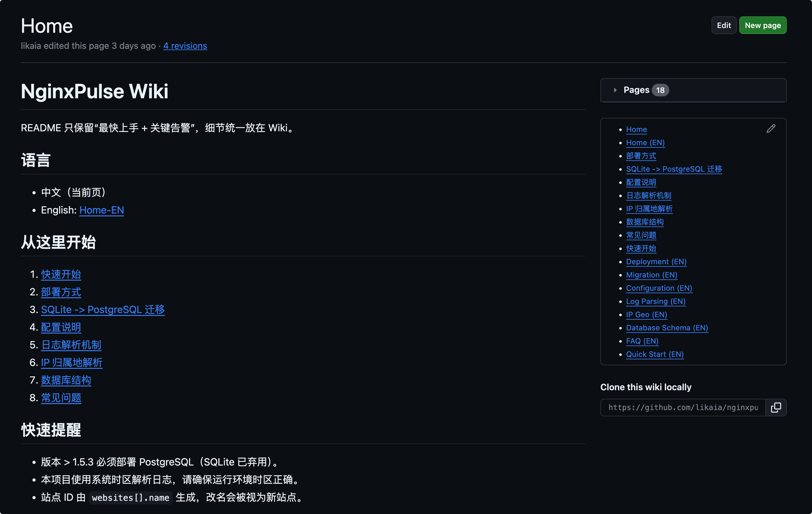Open 日志解析机制 in the numbered list
The height and width of the screenshot is (514, 812).
(x=71, y=345)
